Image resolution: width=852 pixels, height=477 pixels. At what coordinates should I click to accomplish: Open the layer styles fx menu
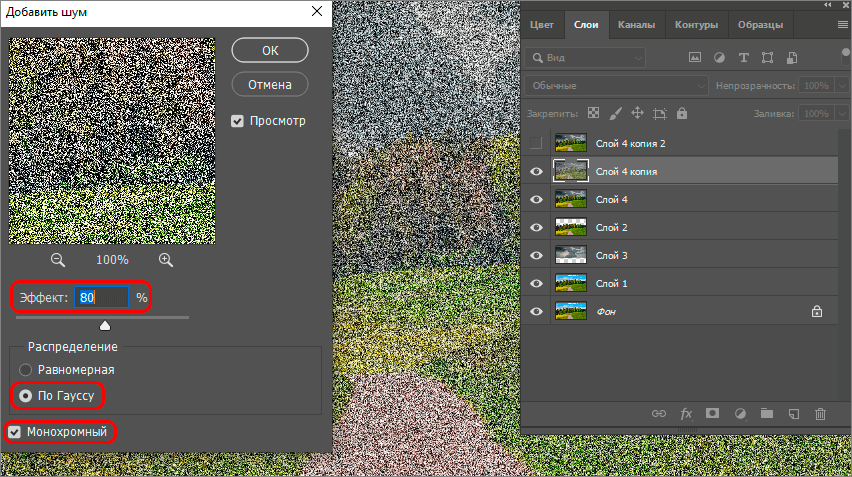tap(686, 412)
